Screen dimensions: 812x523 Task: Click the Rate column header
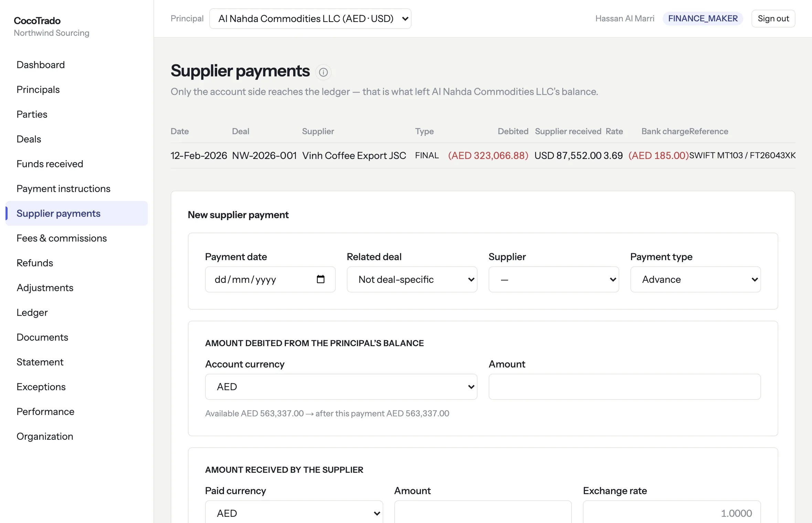(x=614, y=131)
